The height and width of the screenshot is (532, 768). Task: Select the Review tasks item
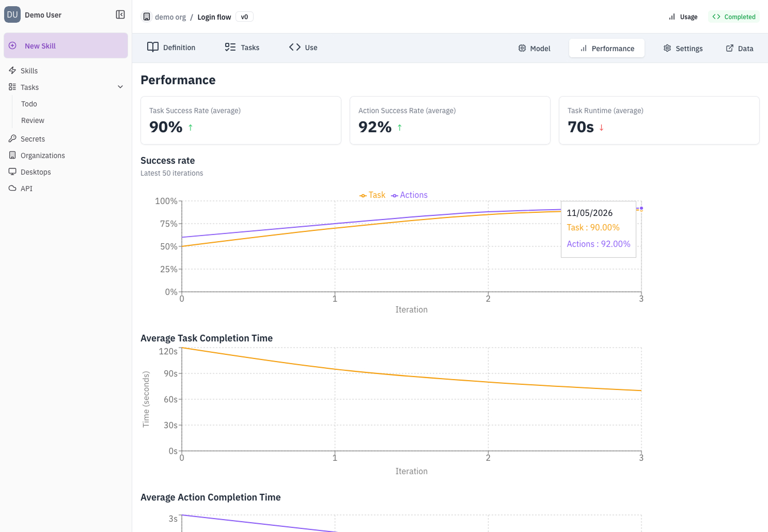point(33,120)
